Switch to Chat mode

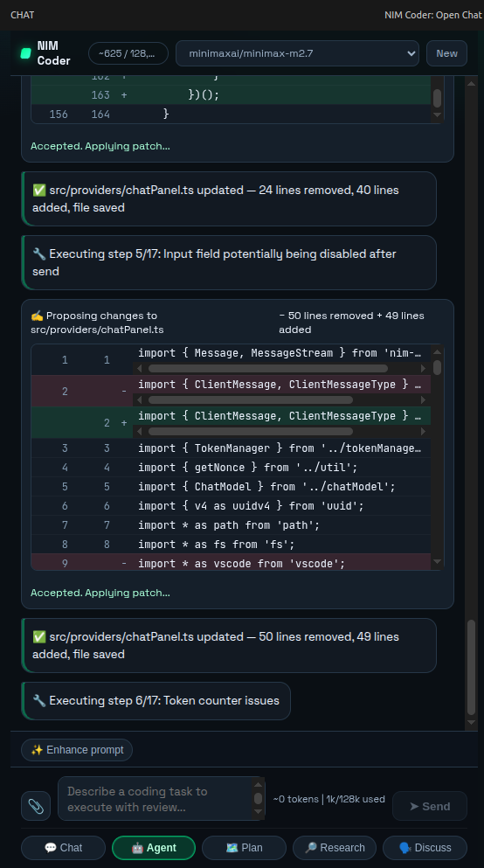coord(63,848)
